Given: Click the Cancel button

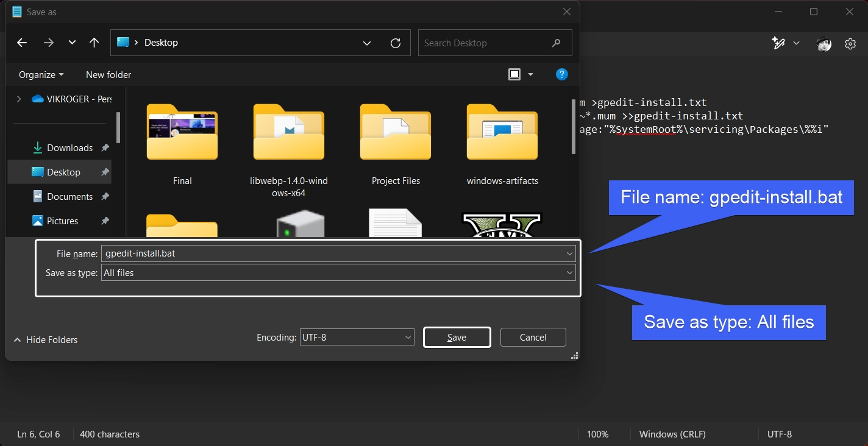Looking at the screenshot, I should [533, 338].
